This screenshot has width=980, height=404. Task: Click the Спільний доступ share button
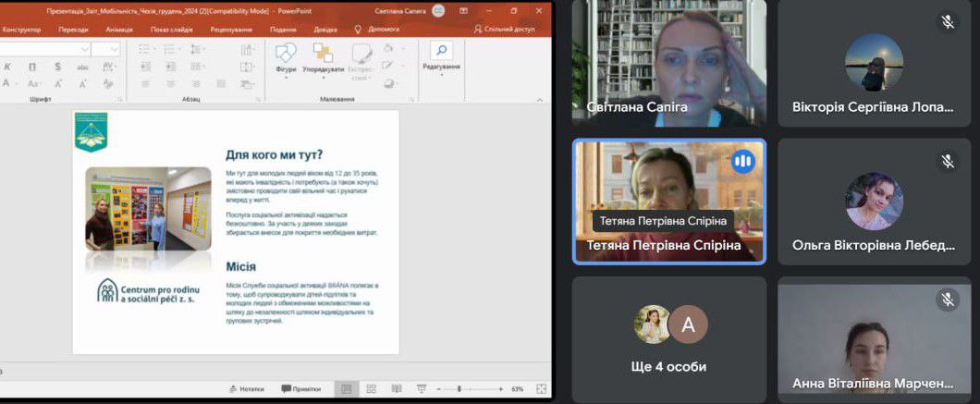[504, 30]
